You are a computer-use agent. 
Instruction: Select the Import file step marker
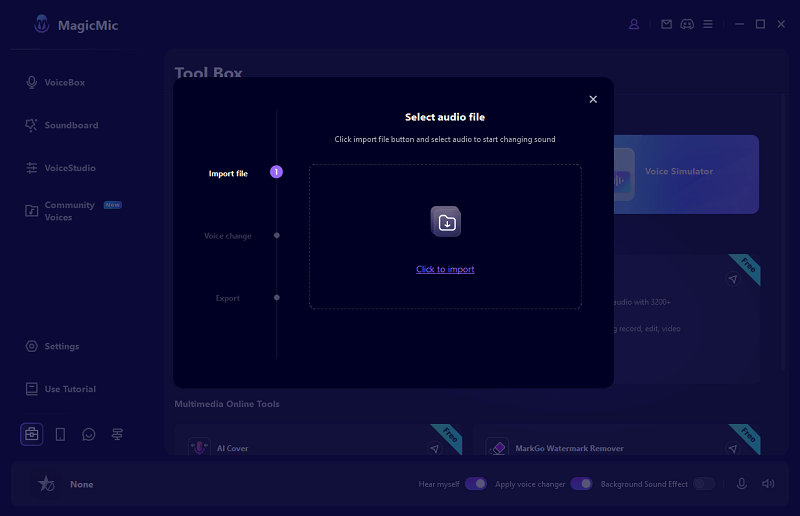coord(277,172)
